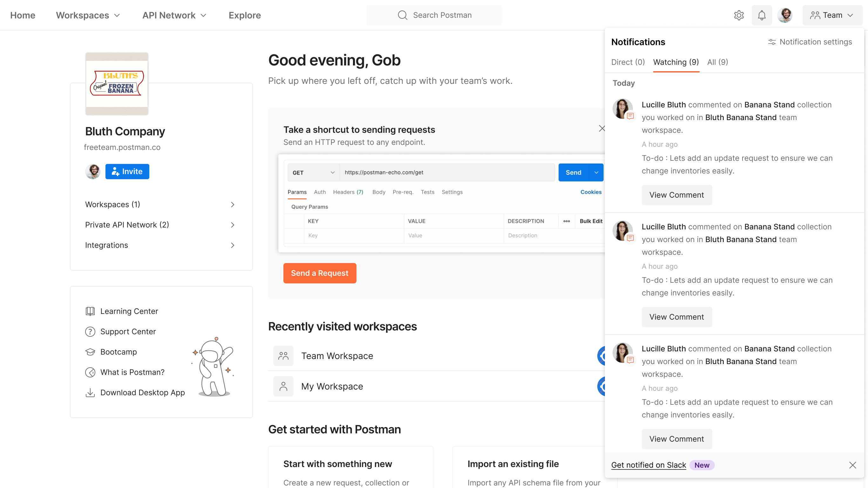Switch to the Direct (0) tab
Image resolution: width=868 pixels, height=488 pixels.
[x=628, y=62]
